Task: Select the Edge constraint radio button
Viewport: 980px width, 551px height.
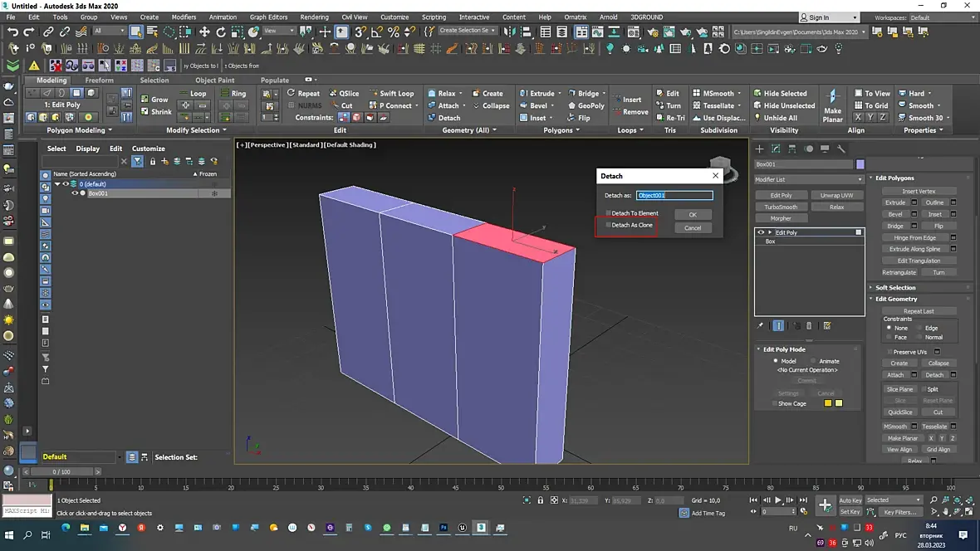Action: pyautogui.click(x=919, y=328)
